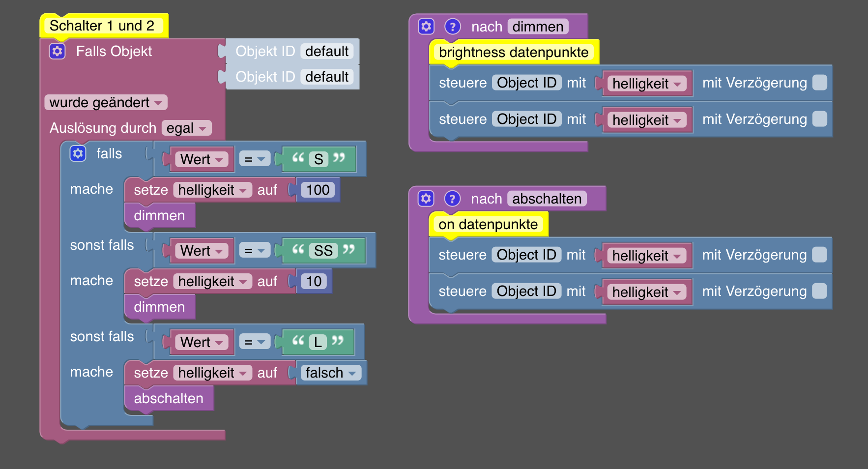Pick Object ID in second steuere under on datenpunkte
The height and width of the screenshot is (469, 868).
pyautogui.click(x=526, y=291)
